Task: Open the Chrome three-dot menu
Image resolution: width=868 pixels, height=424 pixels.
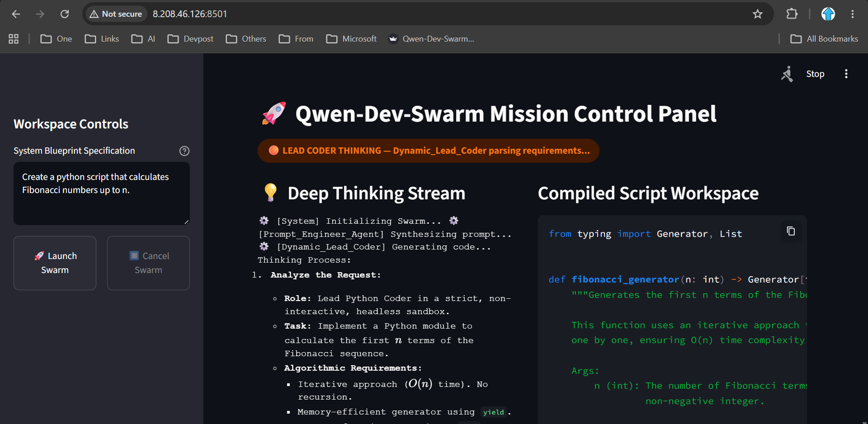Action: tap(853, 14)
